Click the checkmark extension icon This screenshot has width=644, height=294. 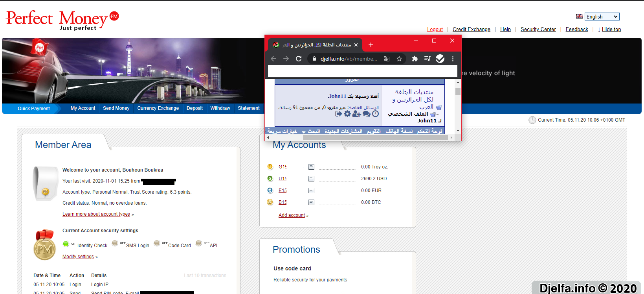point(440,59)
